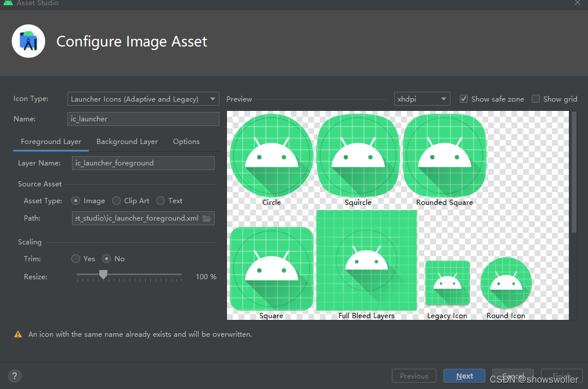Set Trim to Yes

pos(76,259)
